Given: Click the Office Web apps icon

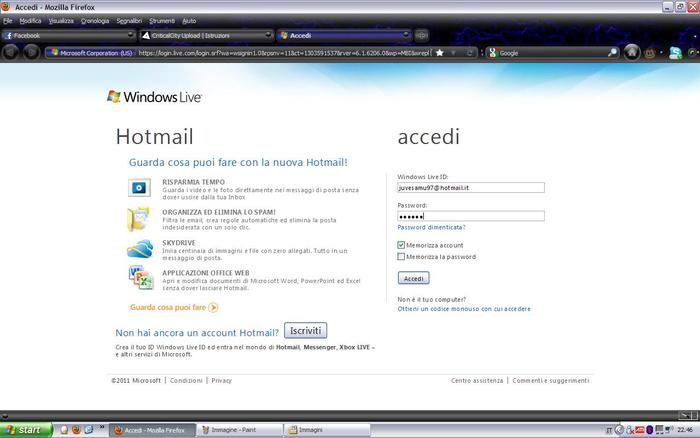Looking at the screenshot, I should coord(141,278).
